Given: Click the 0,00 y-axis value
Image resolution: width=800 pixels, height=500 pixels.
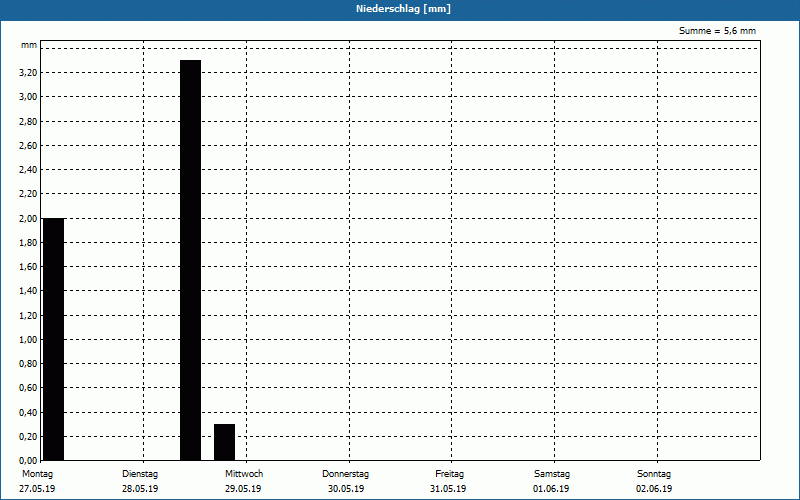Looking at the screenshot, I should click(x=28, y=460).
